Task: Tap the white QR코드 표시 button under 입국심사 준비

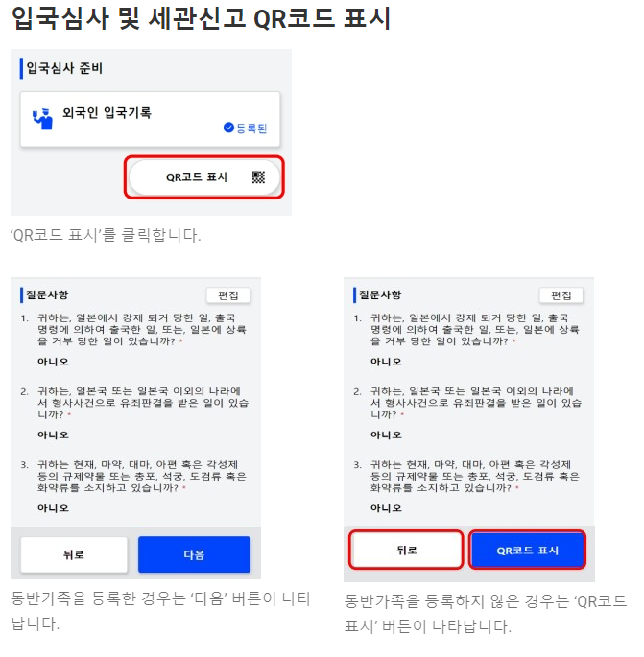Action: pyautogui.click(x=204, y=177)
